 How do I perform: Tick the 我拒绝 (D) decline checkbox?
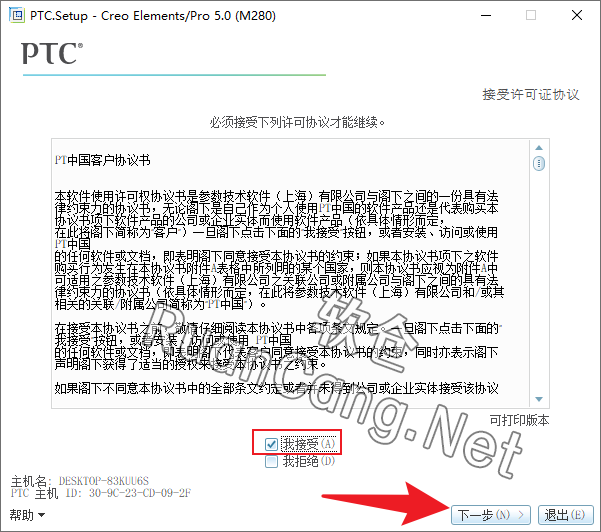pyautogui.click(x=272, y=462)
